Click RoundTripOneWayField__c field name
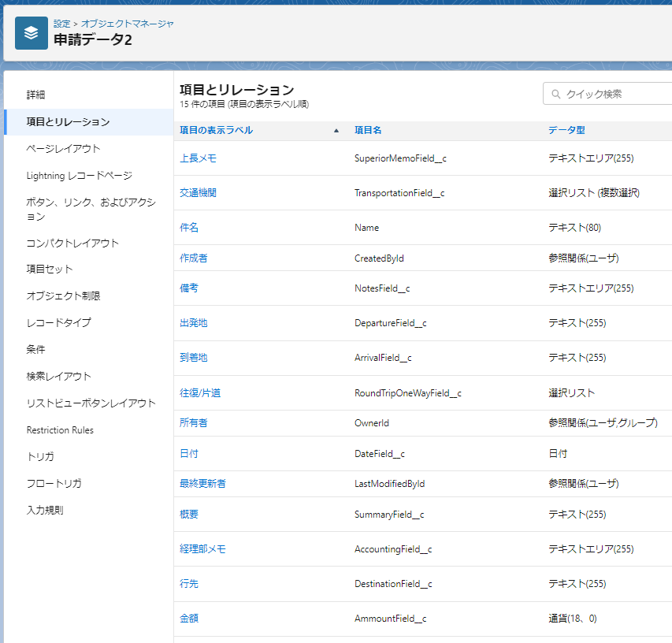The height and width of the screenshot is (643, 672). pyautogui.click(x=408, y=393)
